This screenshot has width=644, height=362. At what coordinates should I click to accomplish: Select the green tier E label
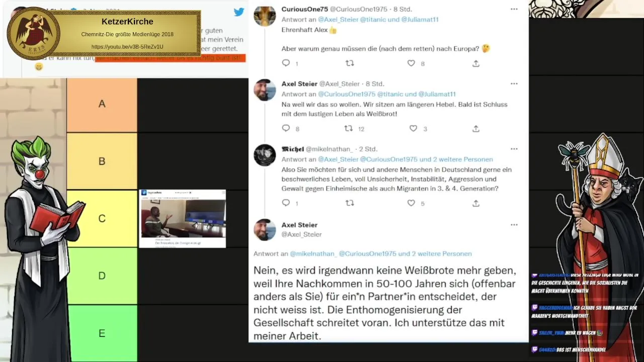102,333
